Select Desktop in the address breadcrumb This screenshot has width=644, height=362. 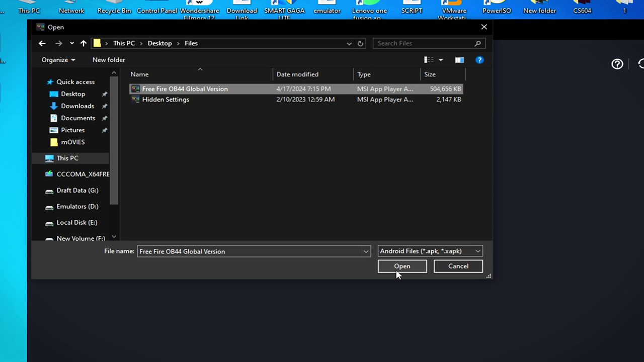pyautogui.click(x=159, y=43)
